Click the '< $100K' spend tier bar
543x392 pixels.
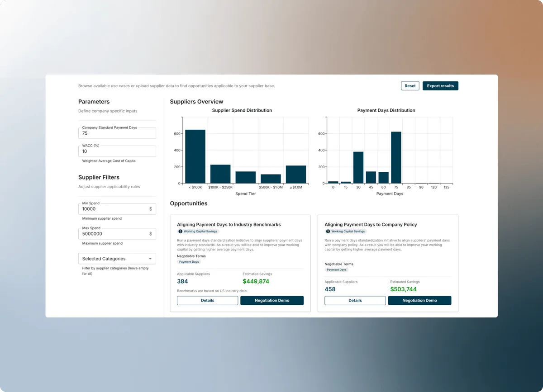tap(195, 156)
